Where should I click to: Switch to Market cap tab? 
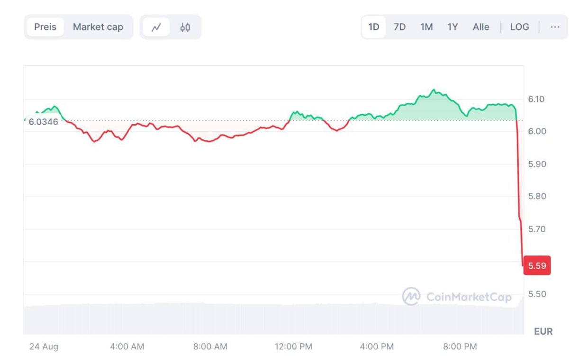click(x=98, y=27)
